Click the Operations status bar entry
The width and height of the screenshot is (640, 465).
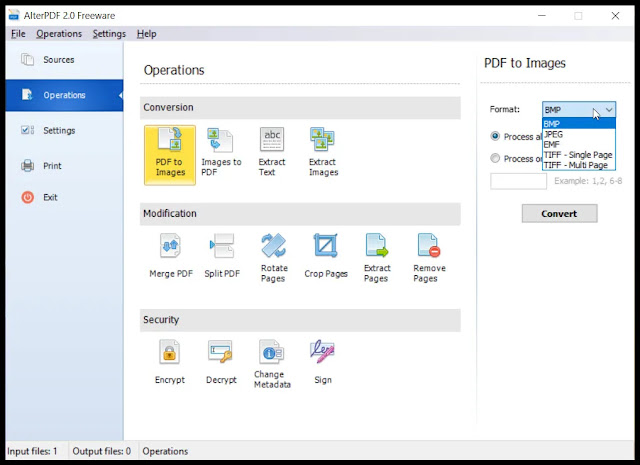point(165,451)
